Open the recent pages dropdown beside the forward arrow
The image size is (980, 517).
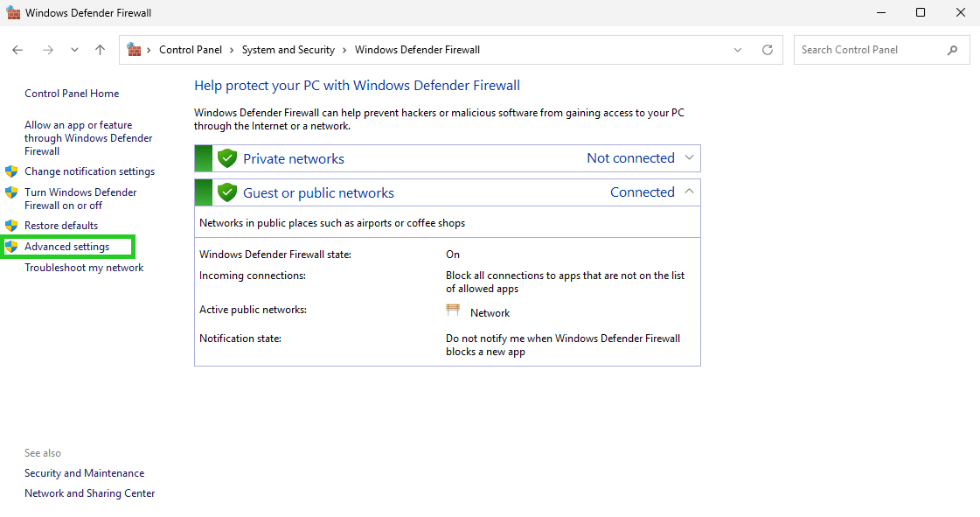[x=74, y=50]
